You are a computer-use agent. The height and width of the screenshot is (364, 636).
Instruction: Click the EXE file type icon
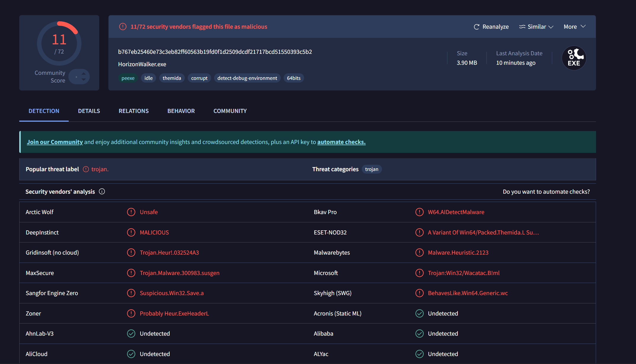coord(574,58)
